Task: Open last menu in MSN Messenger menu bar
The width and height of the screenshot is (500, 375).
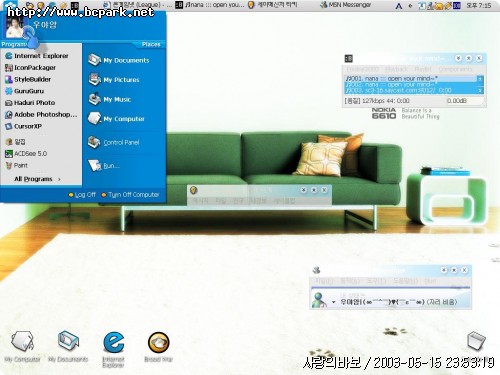Action: [x=430, y=281]
